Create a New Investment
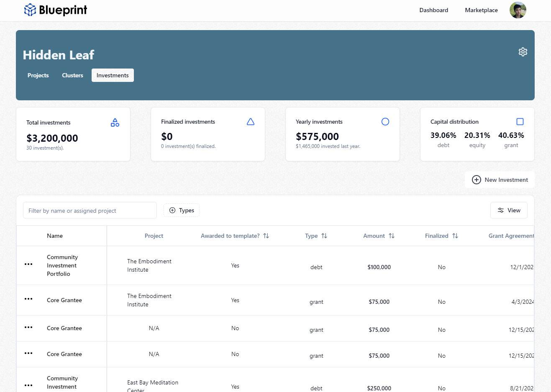The image size is (551, 392). tap(500, 180)
